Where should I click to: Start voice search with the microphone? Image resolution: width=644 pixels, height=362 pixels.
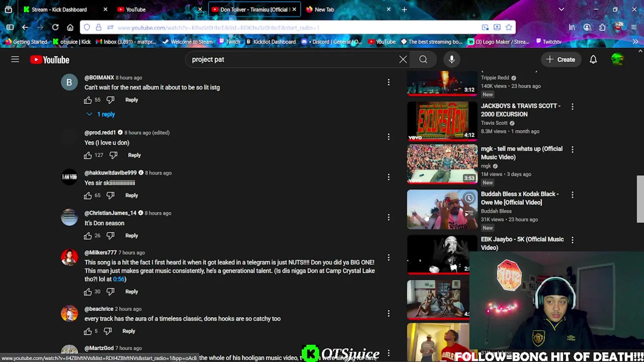tap(452, 59)
